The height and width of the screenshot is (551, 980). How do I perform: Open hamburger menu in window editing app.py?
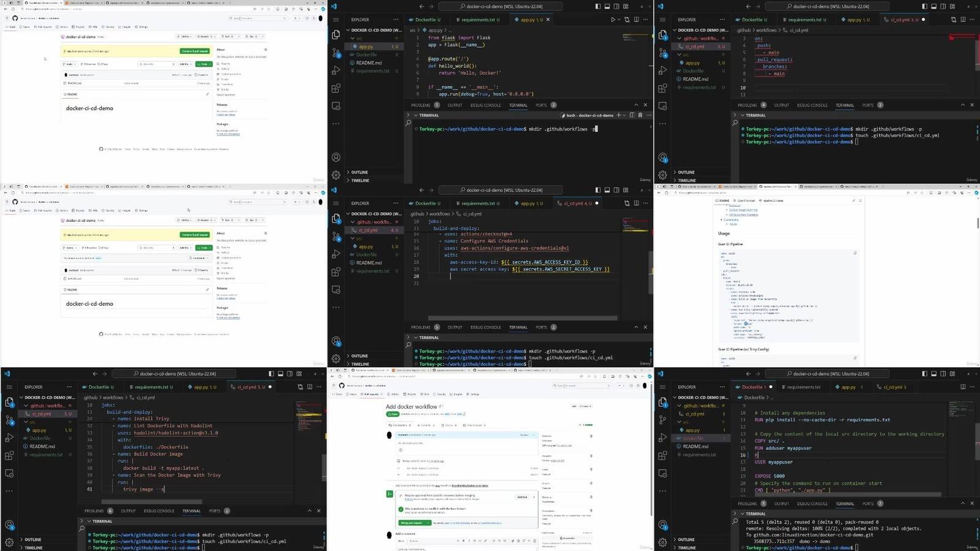pyautogui.click(x=336, y=20)
